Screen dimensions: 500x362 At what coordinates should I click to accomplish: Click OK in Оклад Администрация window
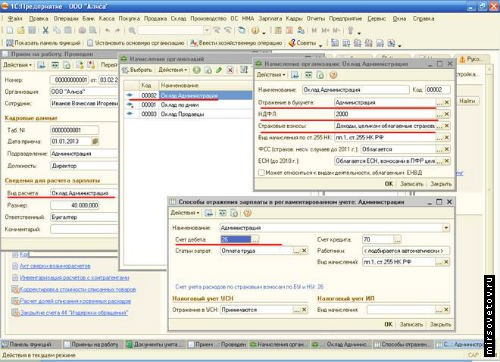pyautogui.click(x=389, y=184)
